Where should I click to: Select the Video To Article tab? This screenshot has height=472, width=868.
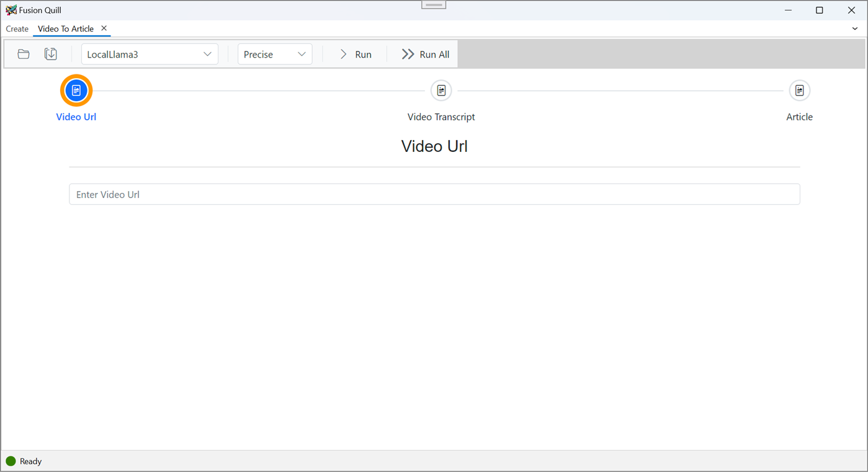pyautogui.click(x=65, y=29)
